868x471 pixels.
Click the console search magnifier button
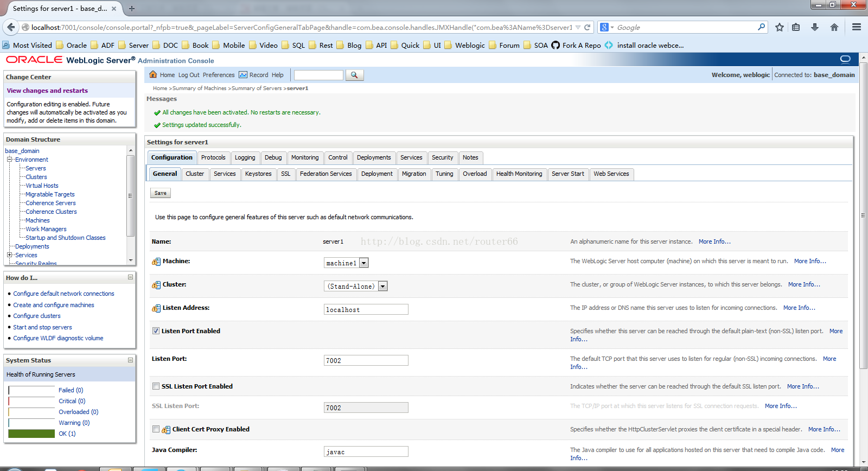[x=354, y=75]
